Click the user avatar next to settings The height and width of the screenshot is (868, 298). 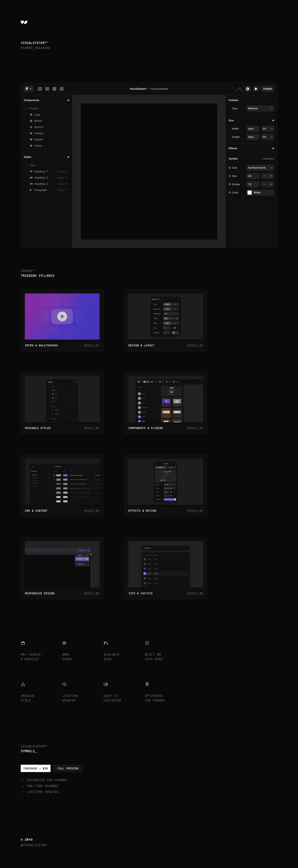[239, 89]
